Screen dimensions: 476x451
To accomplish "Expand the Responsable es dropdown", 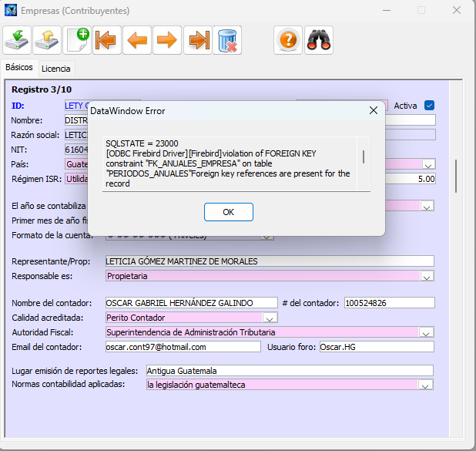I will (x=427, y=276).
